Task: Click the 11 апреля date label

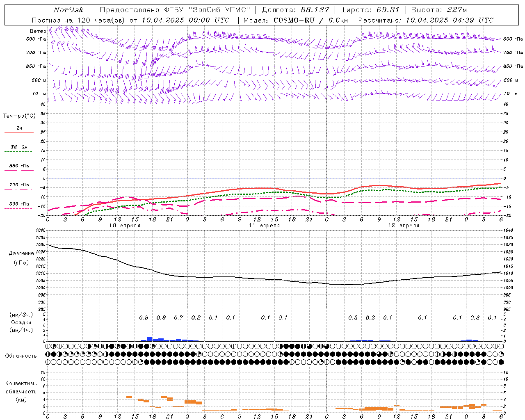Action: point(264,226)
